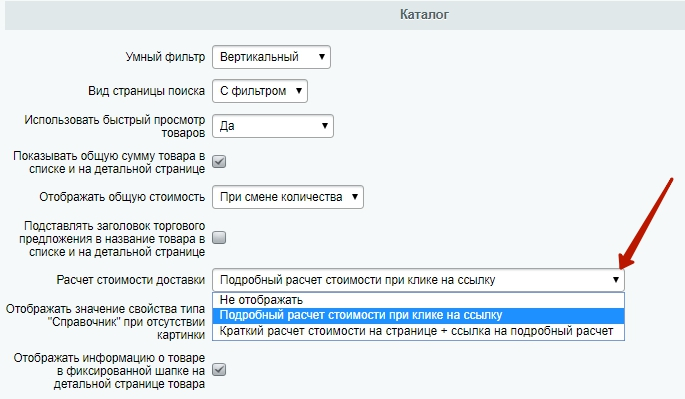Open the 'Умный фильтр' dropdown
Screen dimensions: 685x399
[271, 57]
